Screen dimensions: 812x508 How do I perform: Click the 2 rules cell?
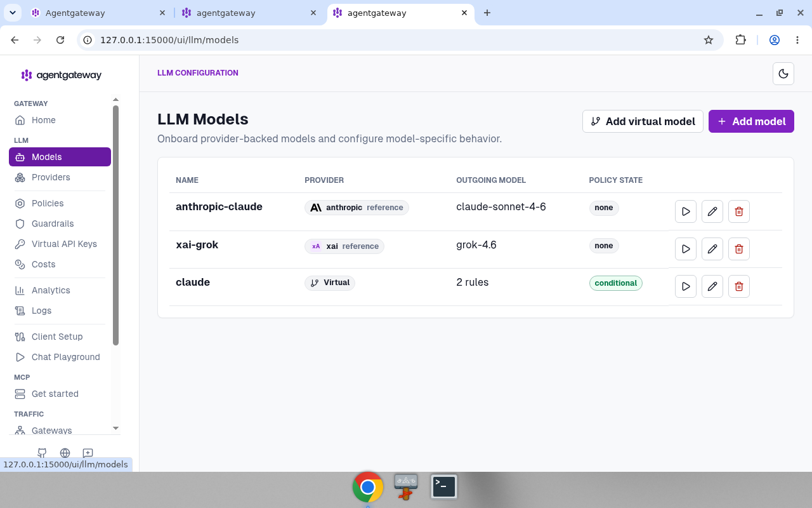click(x=473, y=282)
